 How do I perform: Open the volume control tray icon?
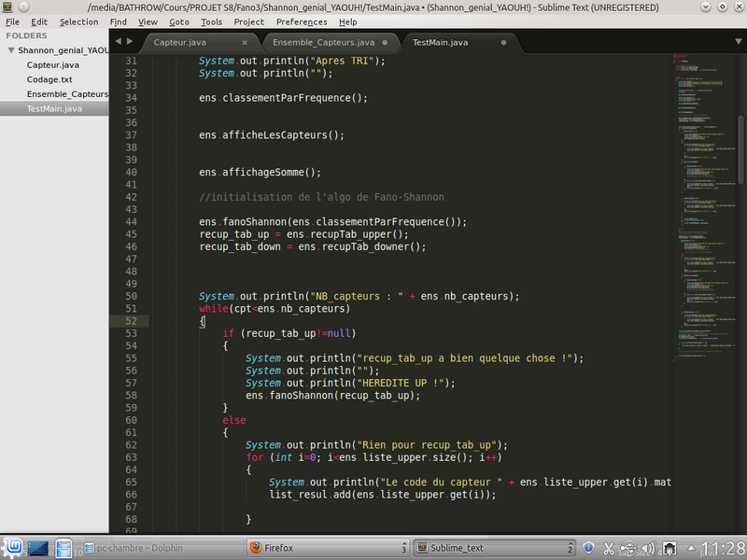650,548
